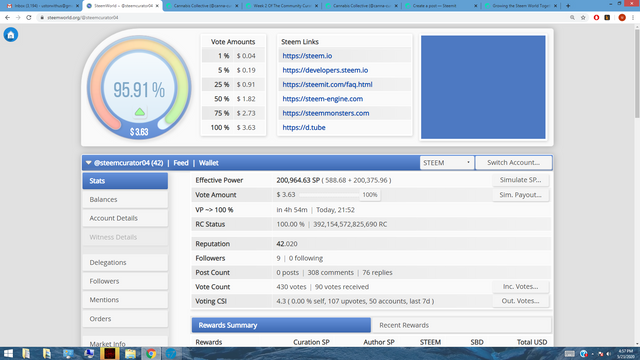The image size is (640, 360).
Task: Close the Gmail Inbox tab
Action: click(77, 6)
